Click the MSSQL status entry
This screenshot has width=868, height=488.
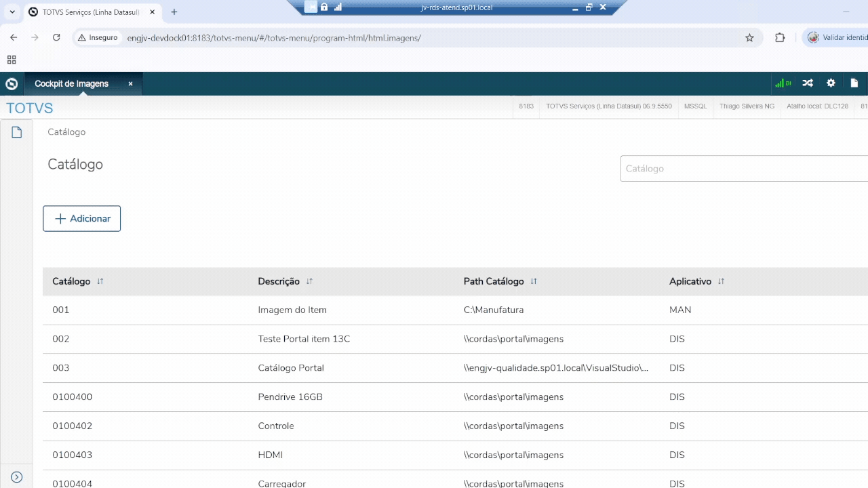[x=695, y=106]
